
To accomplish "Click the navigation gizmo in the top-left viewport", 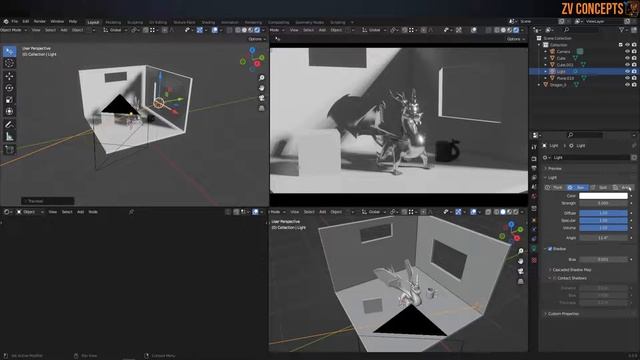I will 252,59.
